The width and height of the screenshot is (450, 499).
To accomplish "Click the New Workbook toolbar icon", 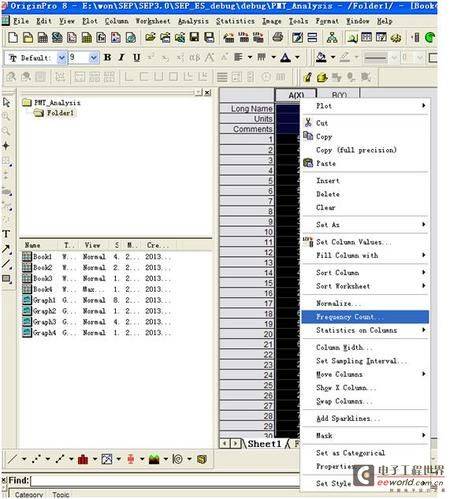I will pos(42,38).
